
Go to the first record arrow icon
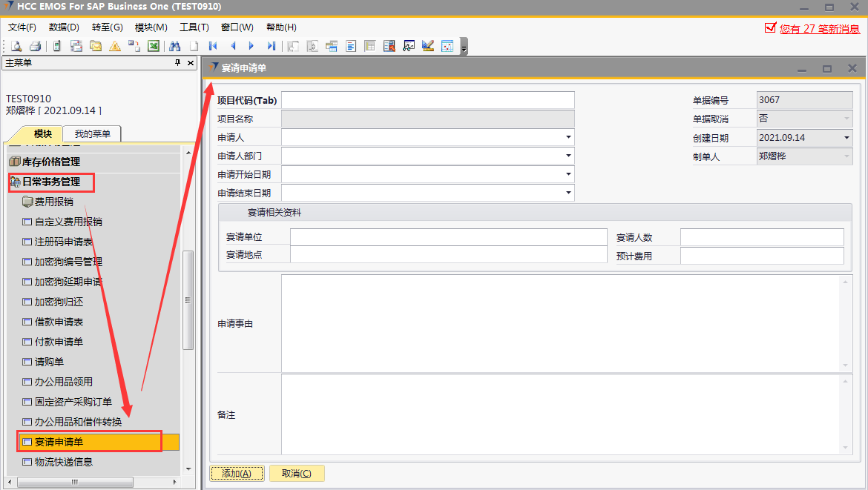tap(213, 46)
